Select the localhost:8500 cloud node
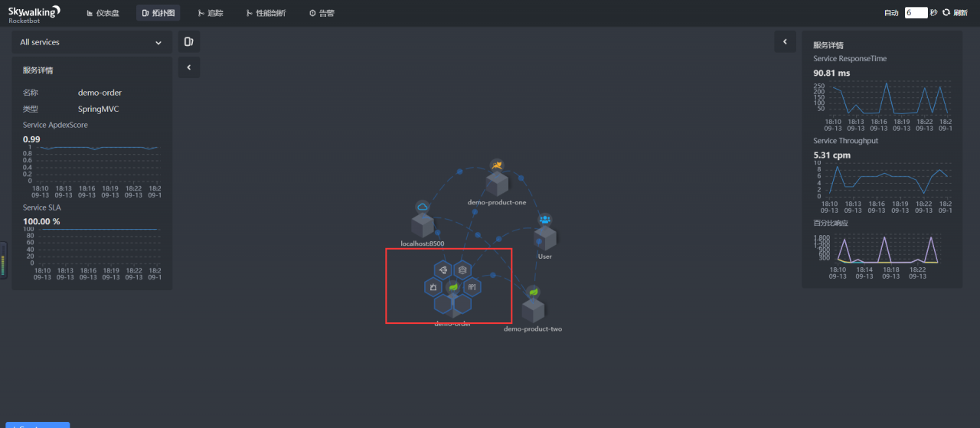 [423, 224]
